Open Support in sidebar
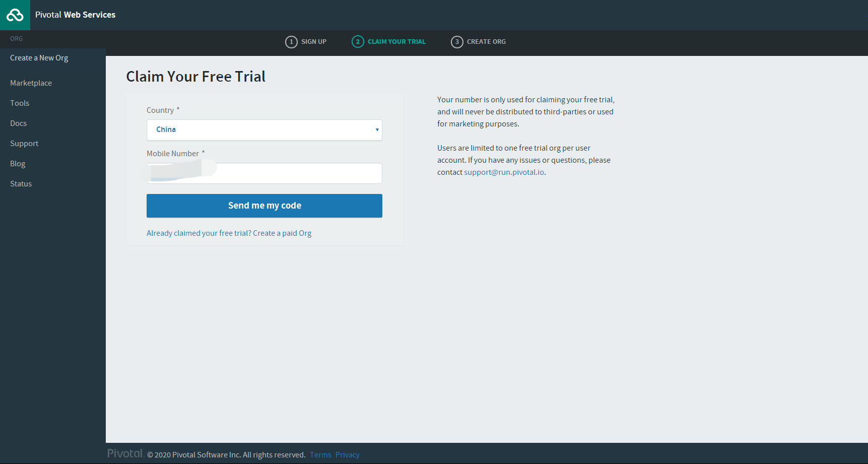 point(24,144)
